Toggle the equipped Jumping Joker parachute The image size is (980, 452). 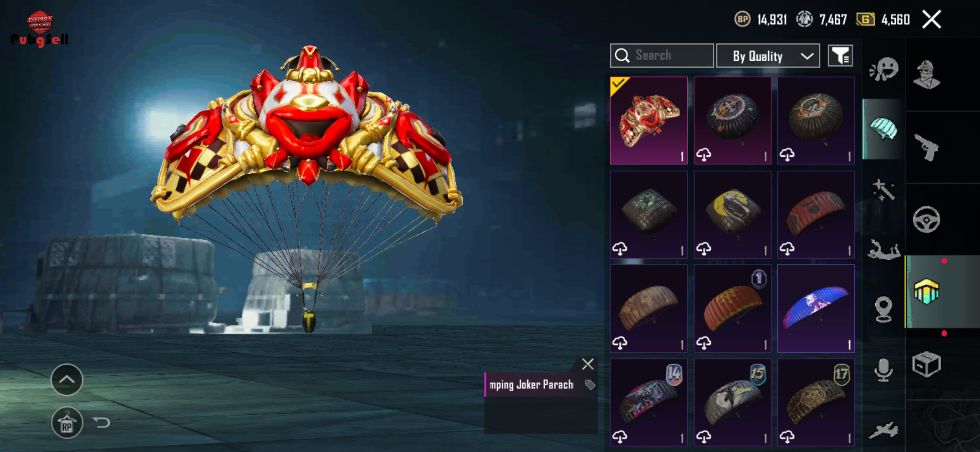(x=649, y=121)
